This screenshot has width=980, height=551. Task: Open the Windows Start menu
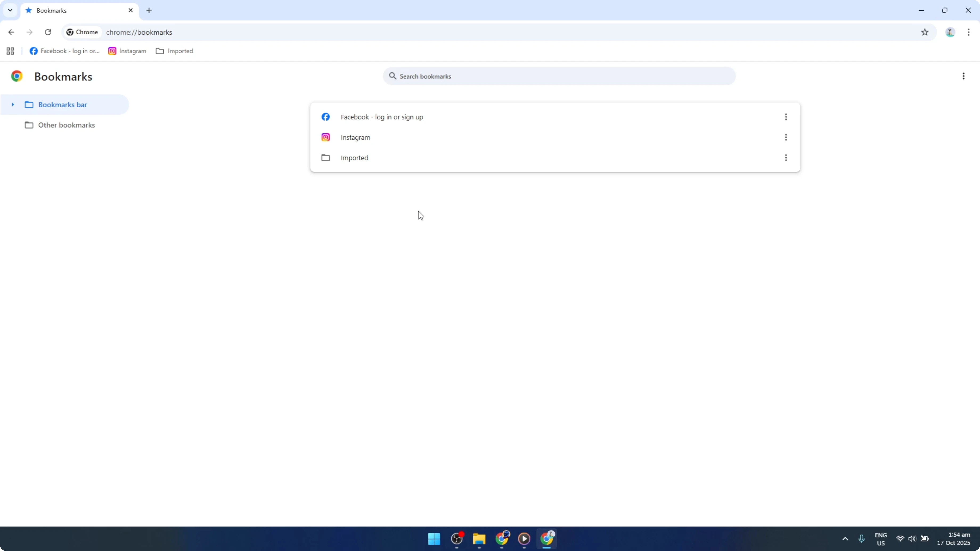(x=434, y=539)
